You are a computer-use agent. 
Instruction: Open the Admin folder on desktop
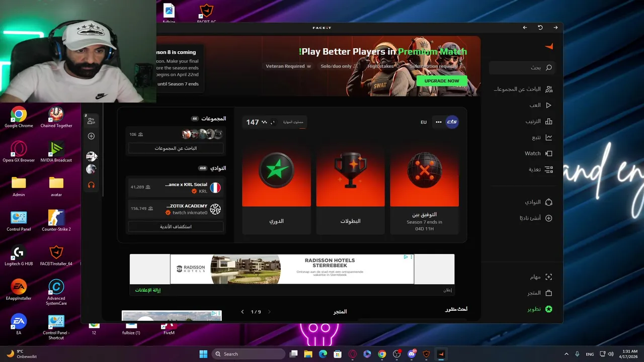coord(19,187)
